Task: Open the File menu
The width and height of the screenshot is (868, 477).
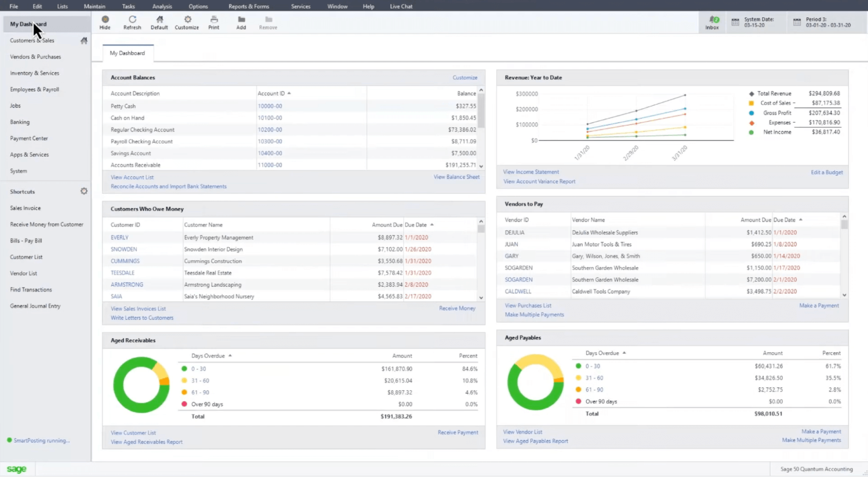Action: point(14,6)
